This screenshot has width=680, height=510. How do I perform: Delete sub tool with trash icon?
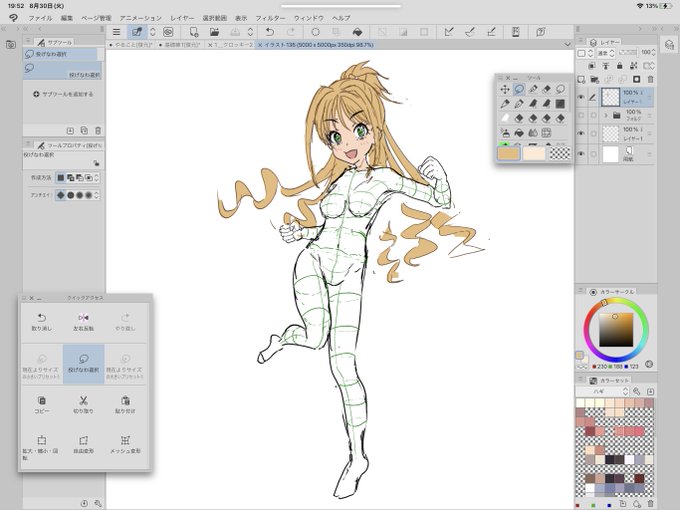point(98,131)
